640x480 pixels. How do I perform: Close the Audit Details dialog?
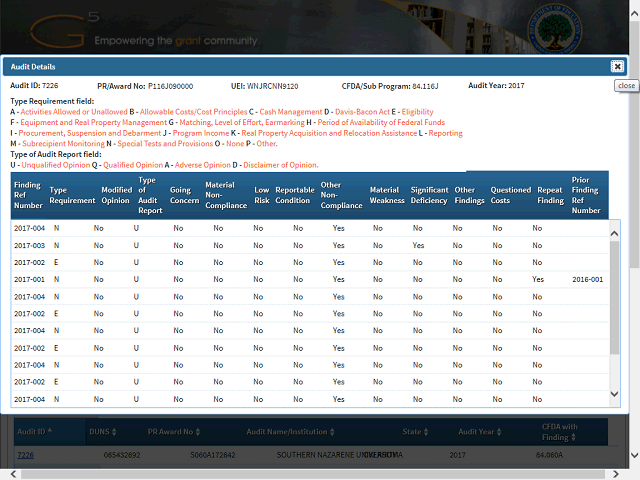pos(617,66)
